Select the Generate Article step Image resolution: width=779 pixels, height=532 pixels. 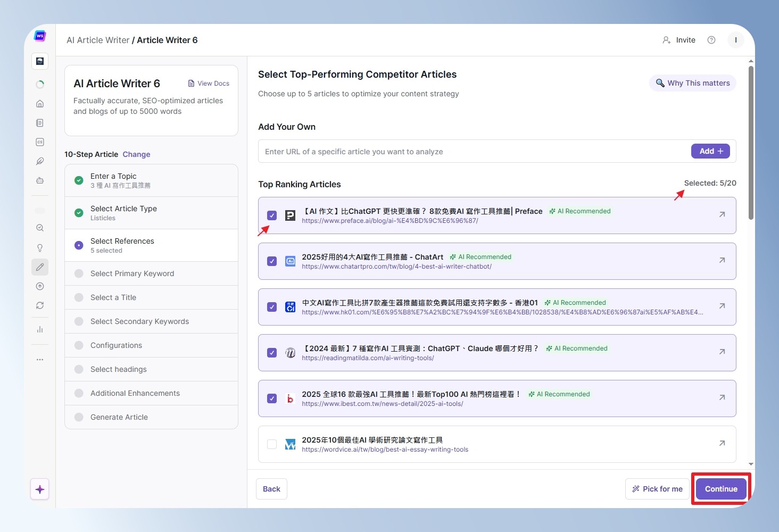[151, 417]
